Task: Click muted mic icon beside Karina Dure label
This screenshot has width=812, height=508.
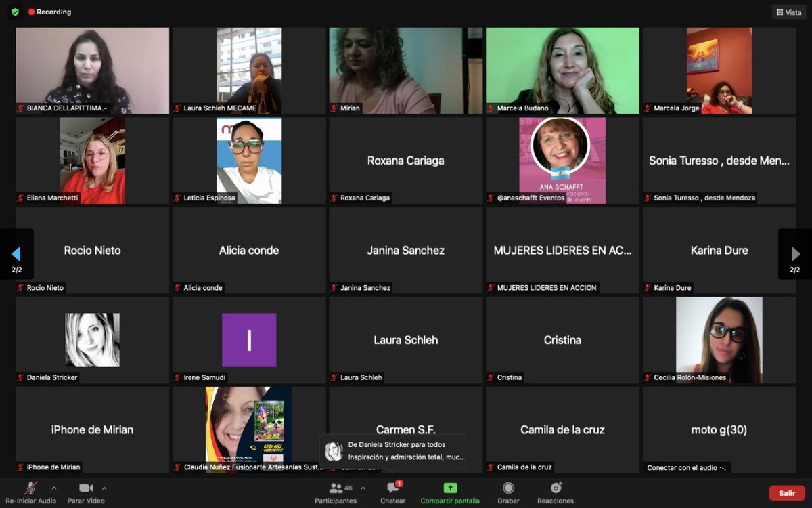Action: [648, 288]
